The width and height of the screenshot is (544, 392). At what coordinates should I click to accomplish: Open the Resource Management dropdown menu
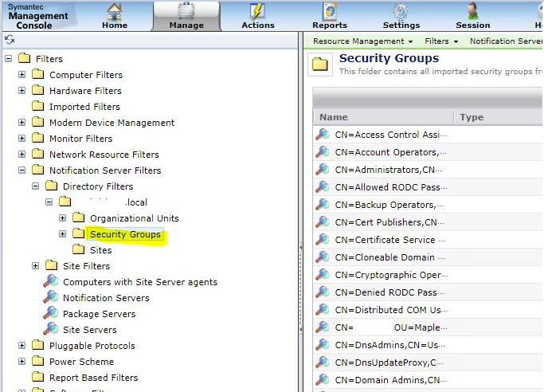pyautogui.click(x=362, y=41)
